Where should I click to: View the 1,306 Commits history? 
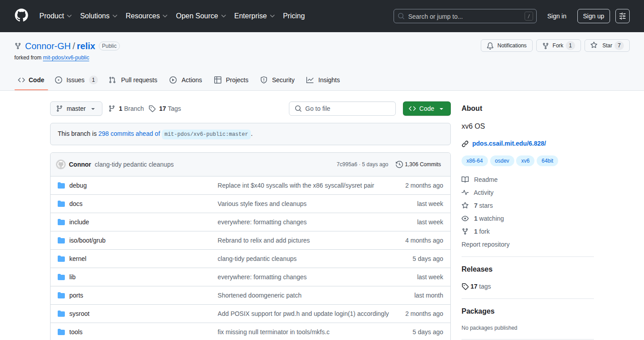419,164
